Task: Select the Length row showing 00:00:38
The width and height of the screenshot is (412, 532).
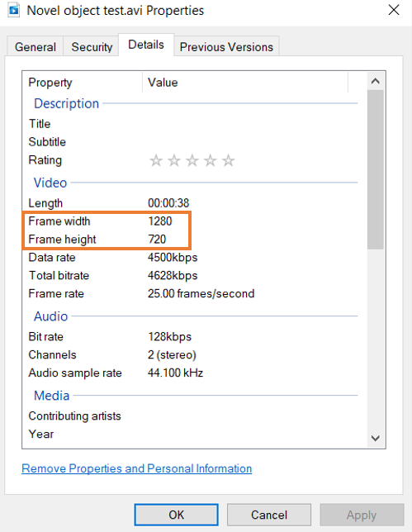Action: point(192,203)
